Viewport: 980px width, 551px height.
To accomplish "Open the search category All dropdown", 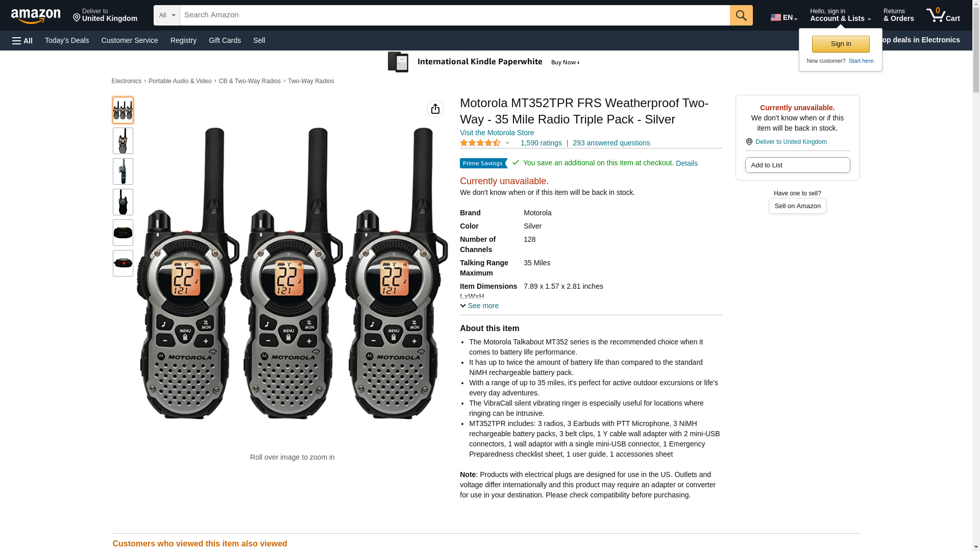I will 166,15.
